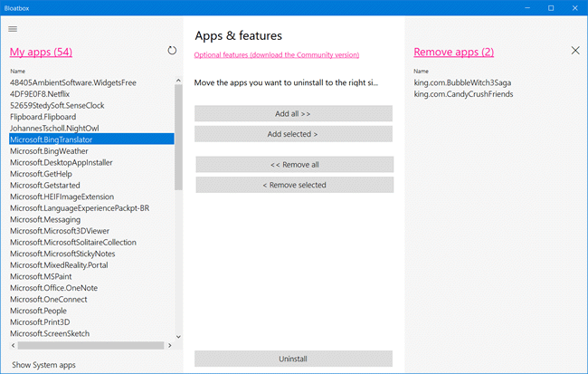Image resolution: width=588 pixels, height=374 pixels.
Task: Select 48405AmbientSoftware.WidgetsFree in the list
Action: pos(91,82)
